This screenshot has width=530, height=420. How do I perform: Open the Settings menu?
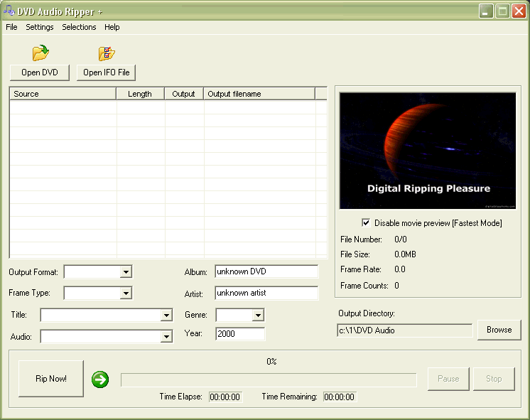[40, 27]
